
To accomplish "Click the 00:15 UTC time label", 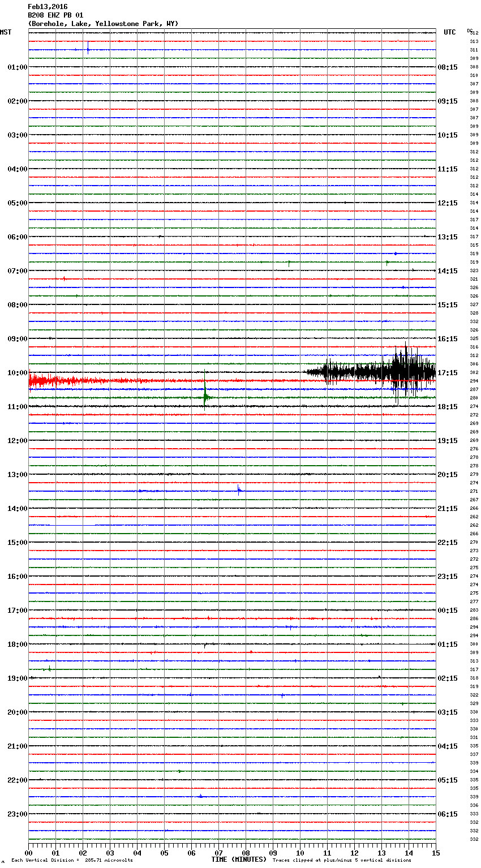I will [448, 611].
